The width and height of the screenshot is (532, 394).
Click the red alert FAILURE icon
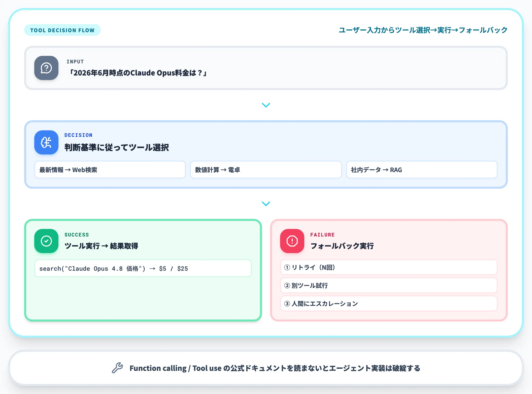coord(292,241)
